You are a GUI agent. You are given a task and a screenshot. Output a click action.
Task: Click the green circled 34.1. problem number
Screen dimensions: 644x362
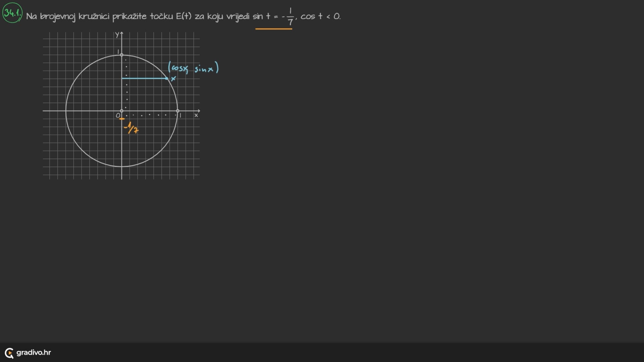tap(12, 13)
